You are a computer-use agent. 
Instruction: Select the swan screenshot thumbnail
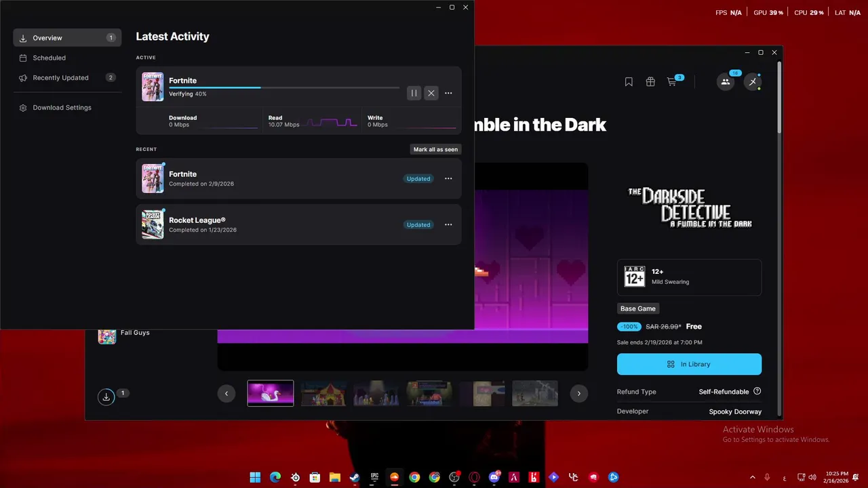coord(271,393)
